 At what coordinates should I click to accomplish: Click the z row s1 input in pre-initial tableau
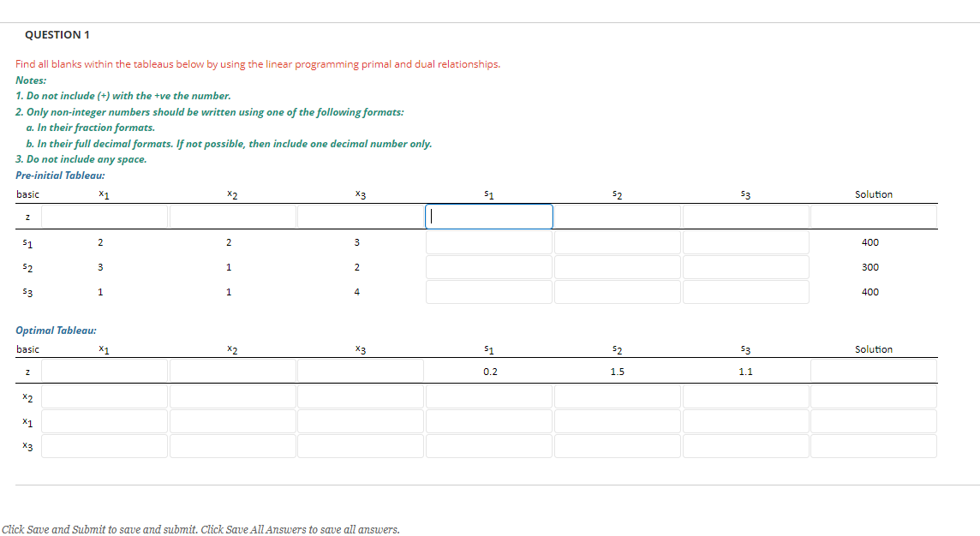pos(488,216)
